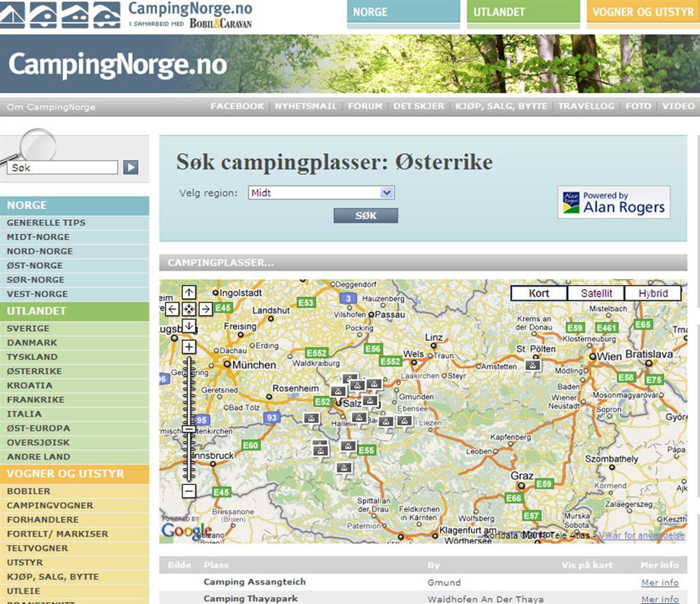This screenshot has height=604, width=700.
Task: Open the VOGNER OG UTSTYR top tab
Action: point(643,12)
